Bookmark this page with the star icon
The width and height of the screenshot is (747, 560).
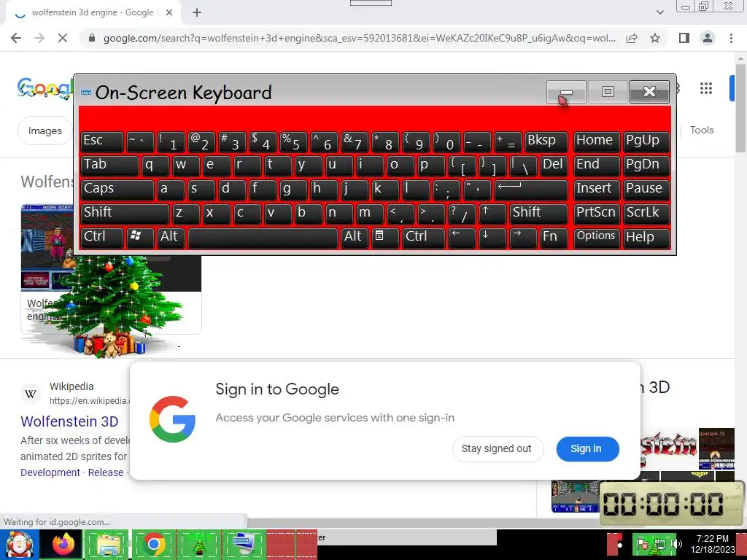pos(655,38)
